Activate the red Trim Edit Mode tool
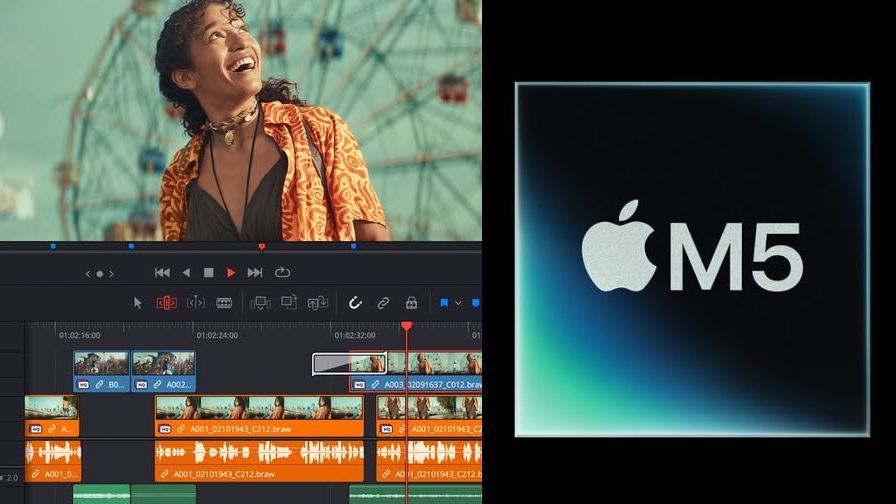This screenshot has height=504, width=896. pos(167,303)
